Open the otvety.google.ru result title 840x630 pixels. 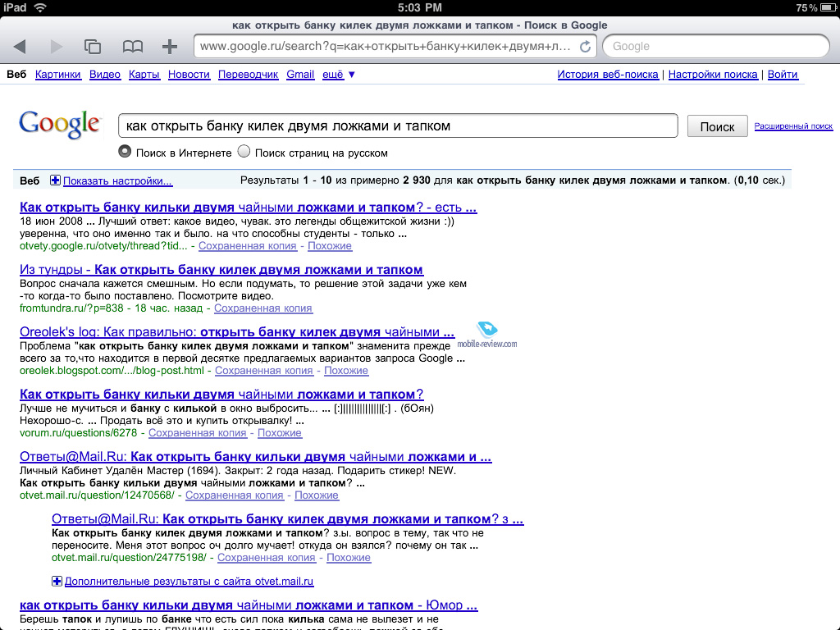tap(248, 208)
